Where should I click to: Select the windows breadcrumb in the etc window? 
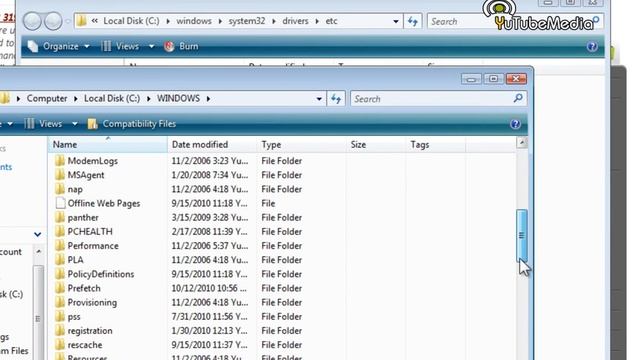point(194,21)
